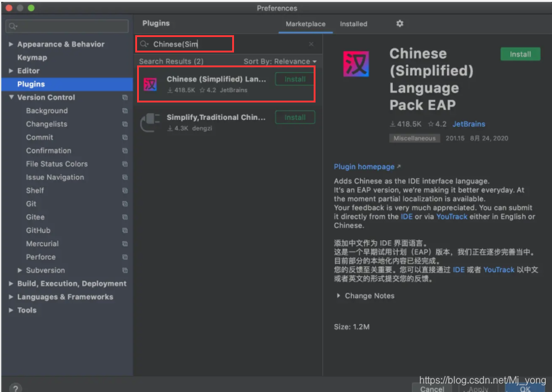Select the Chinese Simplified plugin icon in results
This screenshot has width=552, height=392.
(x=150, y=85)
